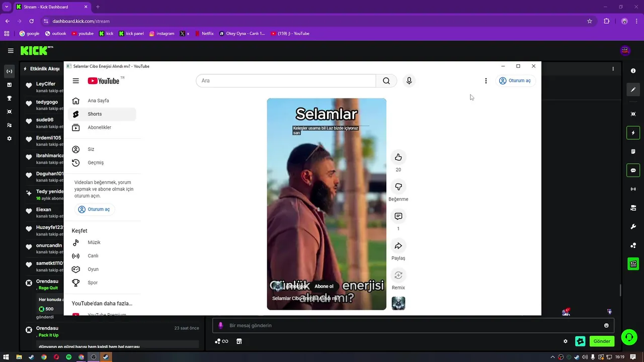This screenshot has height=362, width=644.
Task: Bookmark this page with star icon
Action: (x=590, y=21)
